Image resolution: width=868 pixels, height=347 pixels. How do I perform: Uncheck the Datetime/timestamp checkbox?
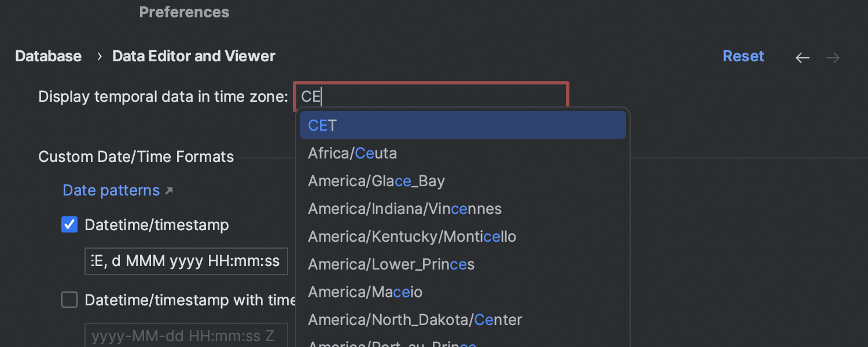[x=69, y=225]
